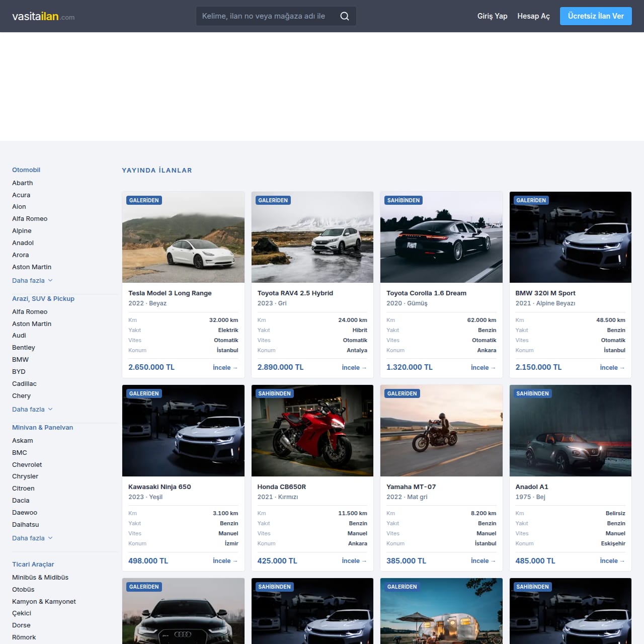Image resolution: width=644 pixels, height=644 pixels.
Task: Open the Honda CB650R motorcycle photo
Action: click(x=312, y=431)
